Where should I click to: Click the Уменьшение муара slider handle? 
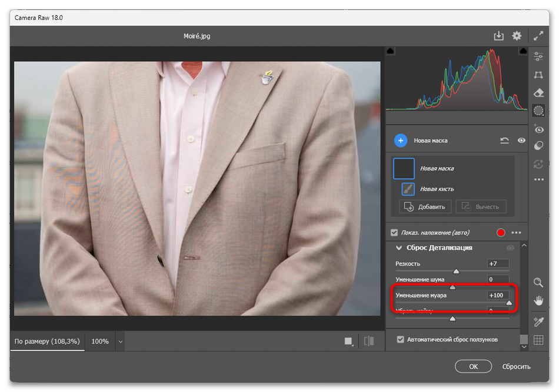pos(509,303)
